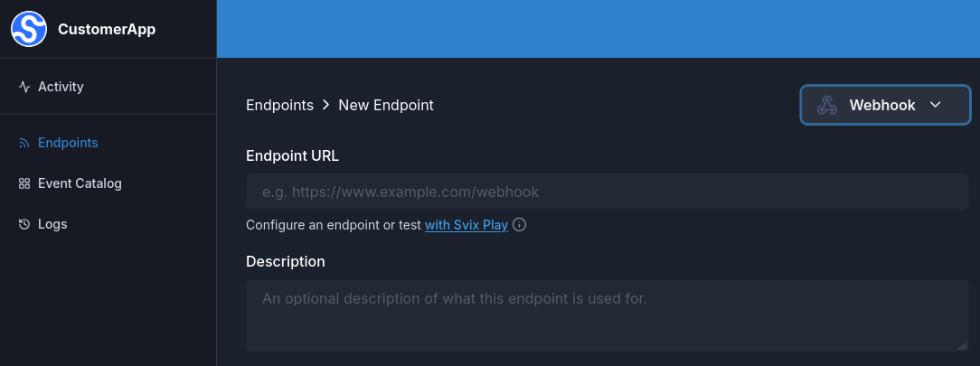
Task: Focus the Endpoint URL input field
Action: point(607,192)
